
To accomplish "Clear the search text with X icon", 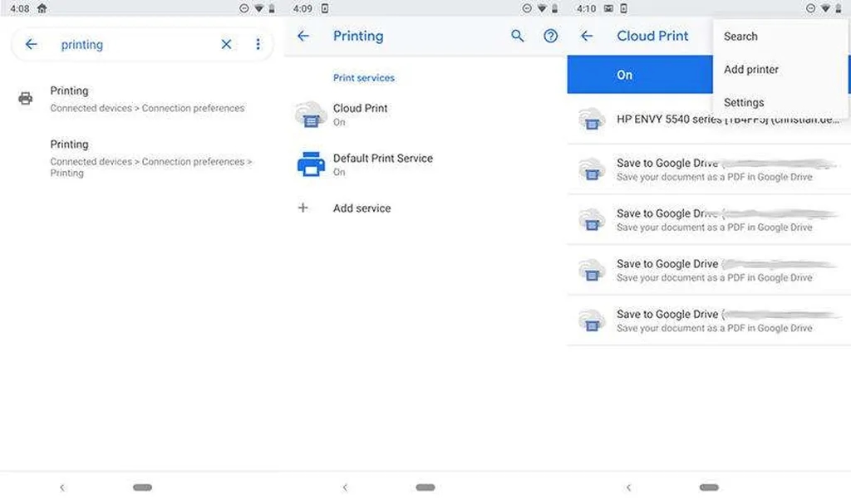I will click(226, 44).
